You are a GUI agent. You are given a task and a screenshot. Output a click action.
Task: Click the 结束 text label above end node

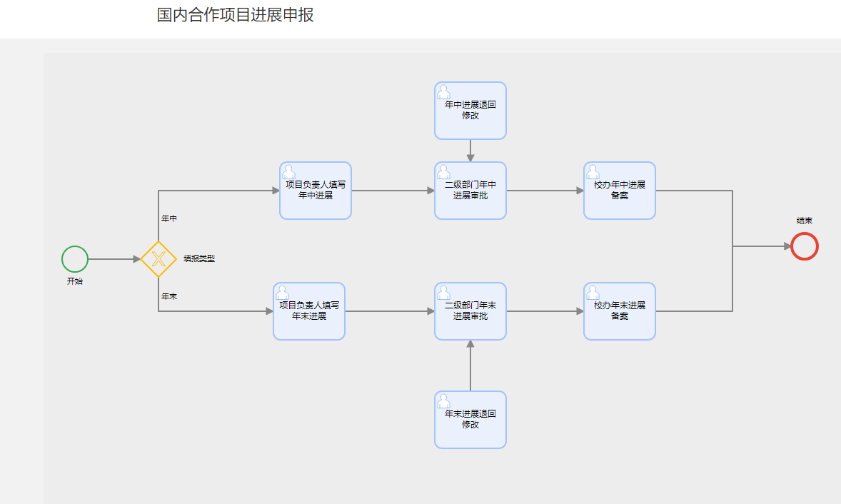(803, 220)
